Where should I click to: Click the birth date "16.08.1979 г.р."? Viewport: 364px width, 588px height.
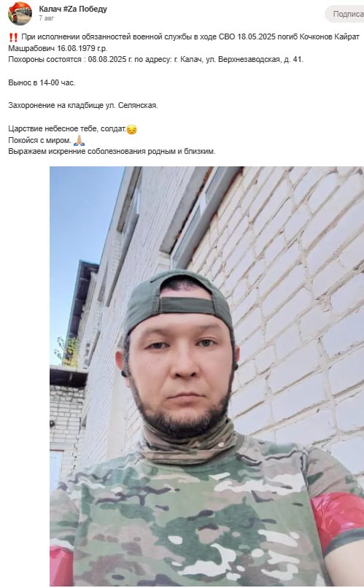(82, 48)
